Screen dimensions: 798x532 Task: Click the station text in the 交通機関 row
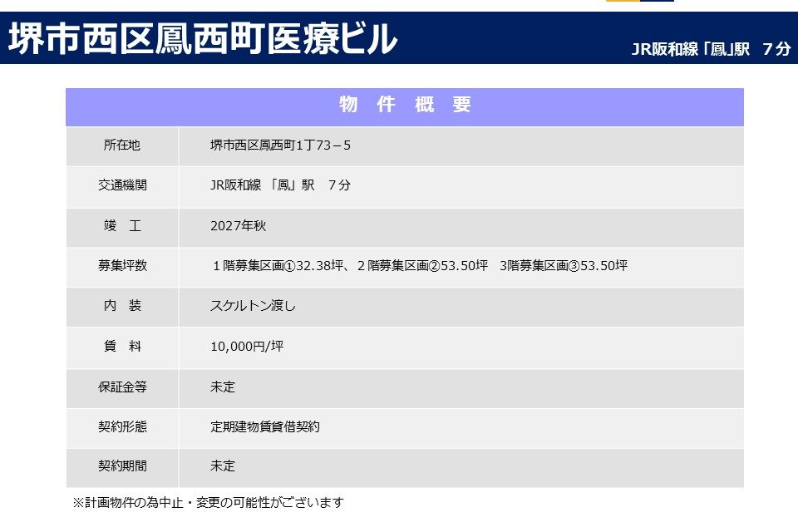[281, 185]
